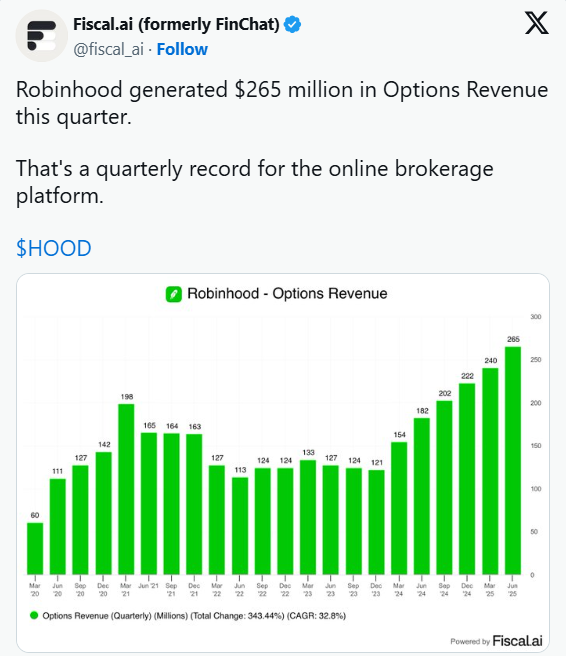The image size is (566, 656).
Task: Click the Jun '25 bar labeled 265
Action: pyautogui.click(x=513, y=460)
